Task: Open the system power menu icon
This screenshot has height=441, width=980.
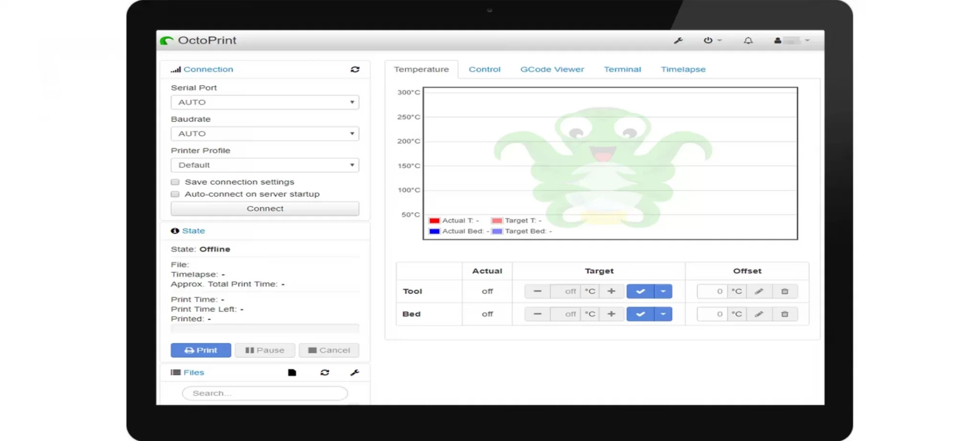Action: (x=712, y=41)
